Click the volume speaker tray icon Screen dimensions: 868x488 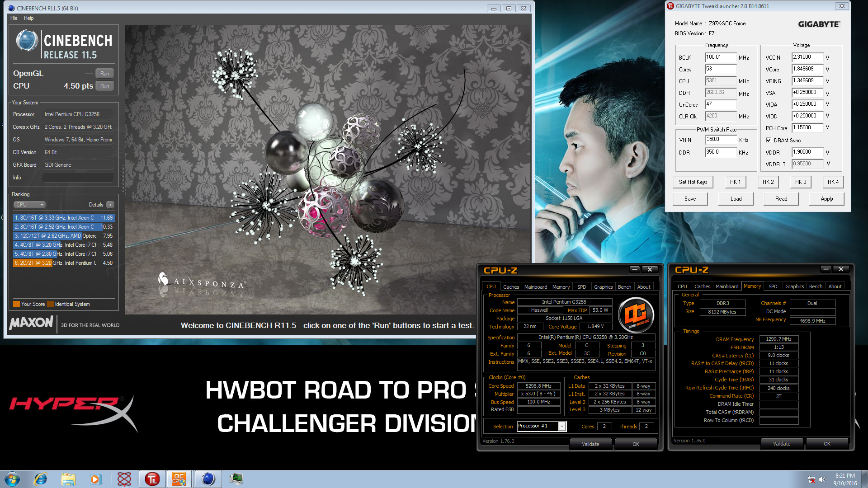[x=822, y=479]
